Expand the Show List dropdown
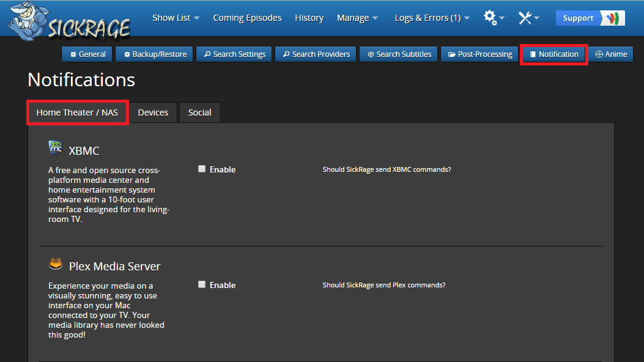 tap(176, 18)
